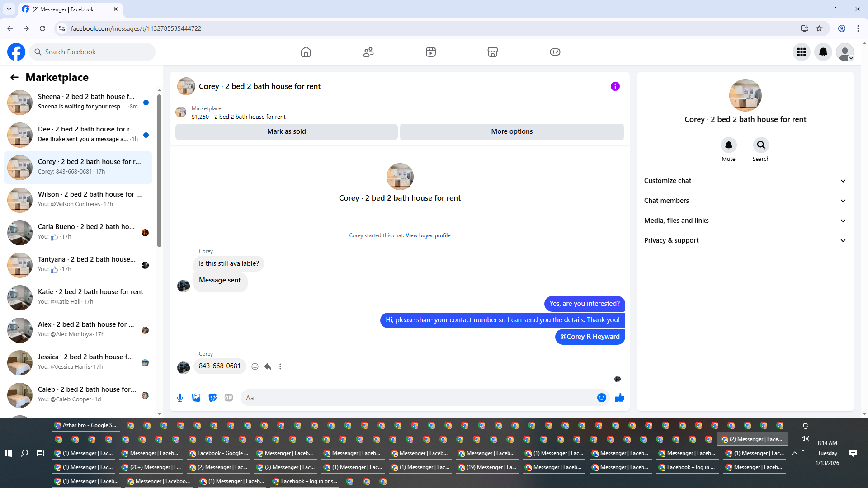
Task: Open the emoji picker in message box
Action: pos(601,398)
